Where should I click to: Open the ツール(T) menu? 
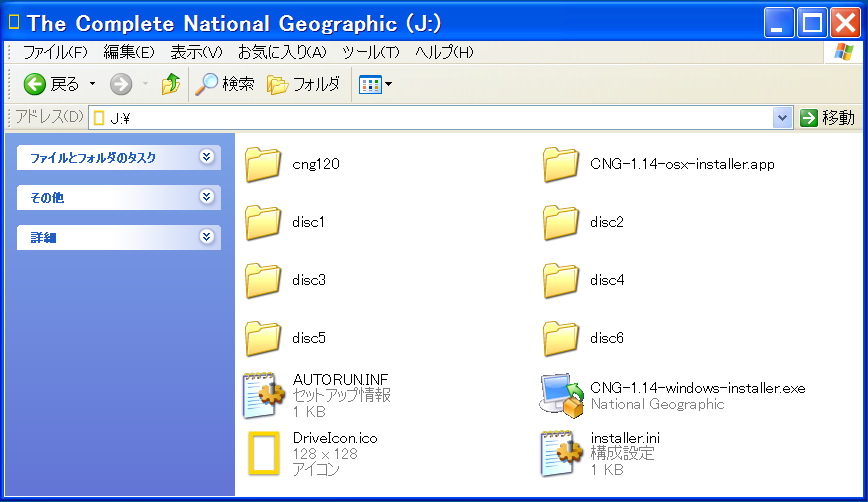370,53
